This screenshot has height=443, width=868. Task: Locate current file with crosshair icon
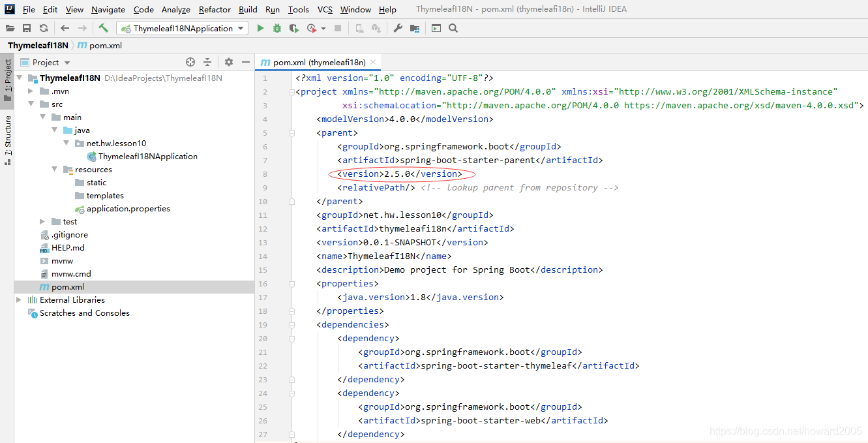[x=190, y=62]
